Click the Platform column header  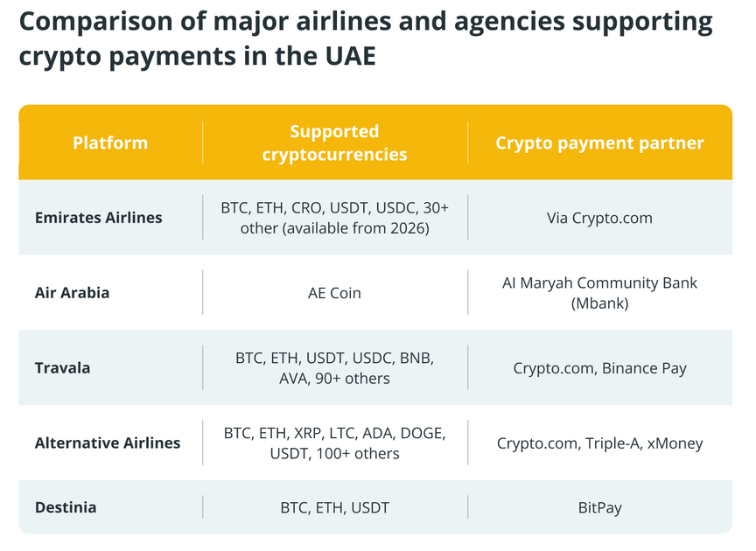(x=110, y=143)
